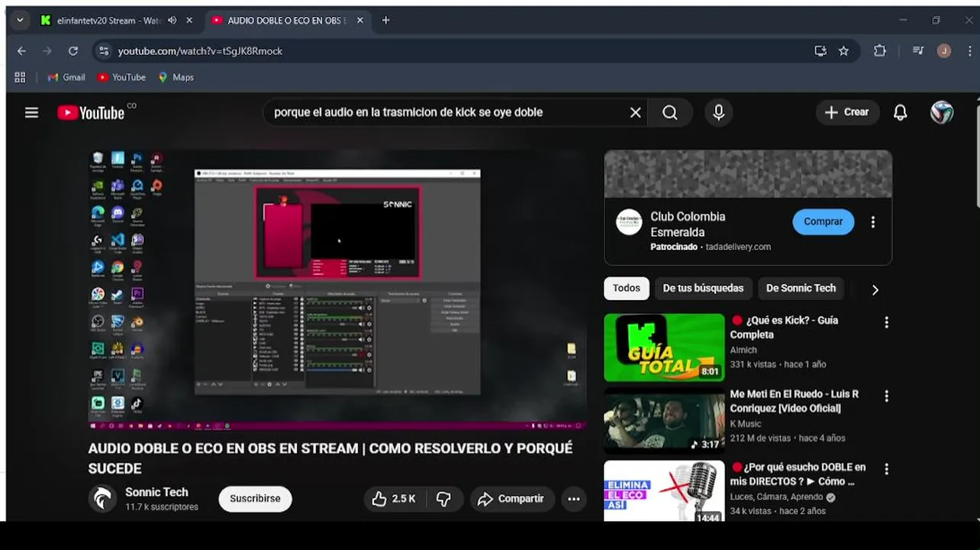Open Me Meti En El Ruedo thumbnail
980x550 pixels.
(664, 421)
